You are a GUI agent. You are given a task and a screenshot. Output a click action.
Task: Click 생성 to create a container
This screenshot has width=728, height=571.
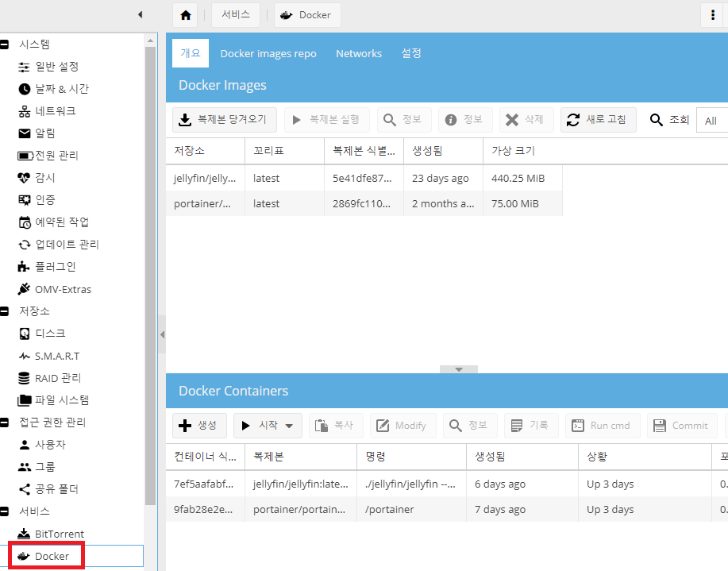[x=199, y=426]
